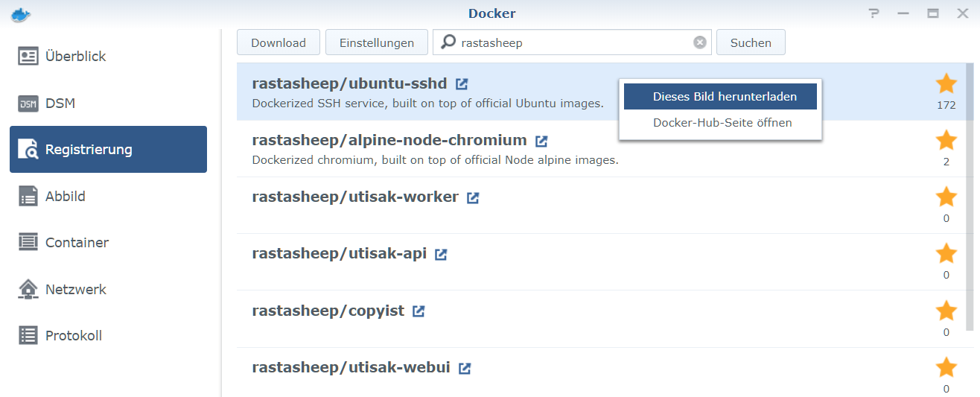This screenshot has height=397, width=980.
Task: Select rastasheep/utisak-webui result title
Action: click(x=351, y=367)
